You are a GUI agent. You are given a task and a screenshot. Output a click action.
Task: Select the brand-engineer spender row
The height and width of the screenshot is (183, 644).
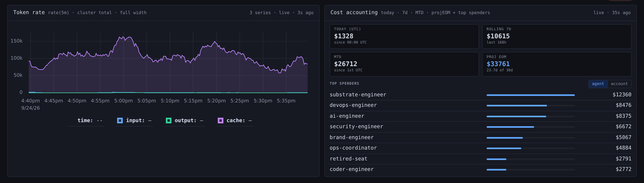point(480,137)
